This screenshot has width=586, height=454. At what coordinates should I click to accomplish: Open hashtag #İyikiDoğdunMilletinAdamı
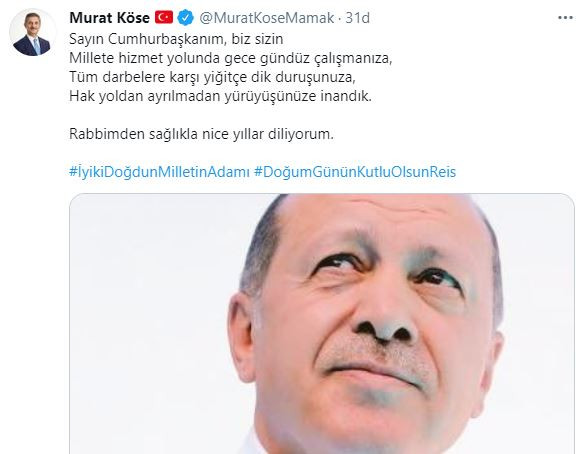click(x=159, y=172)
